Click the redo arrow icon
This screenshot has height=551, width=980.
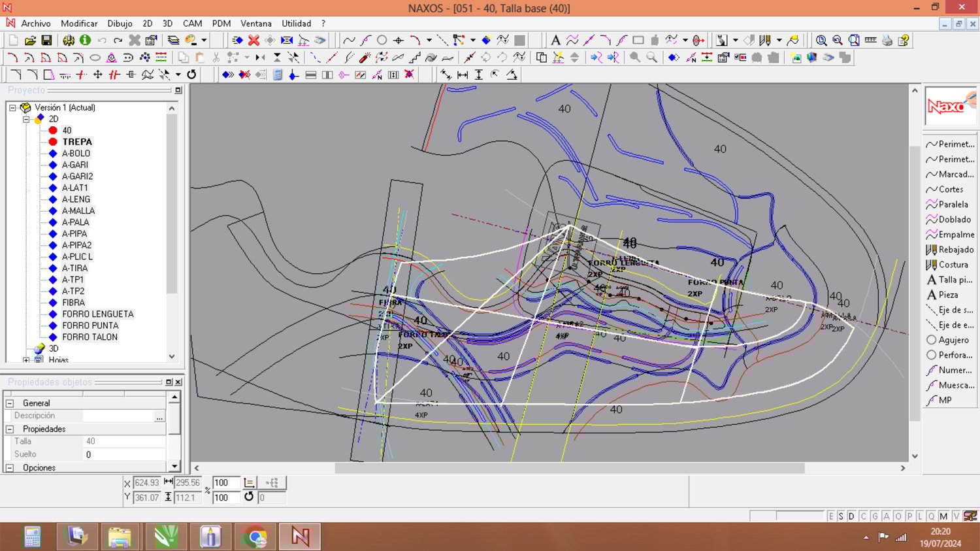pyautogui.click(x=118, y=40)
